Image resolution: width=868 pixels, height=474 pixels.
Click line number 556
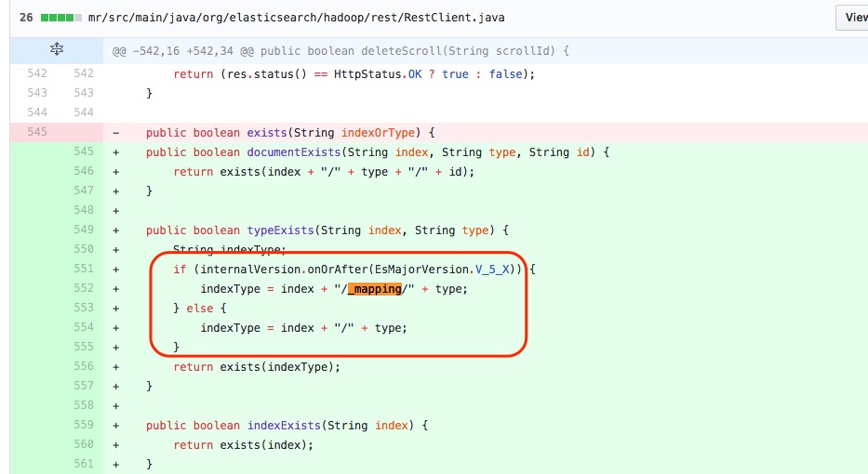(84, 366)
